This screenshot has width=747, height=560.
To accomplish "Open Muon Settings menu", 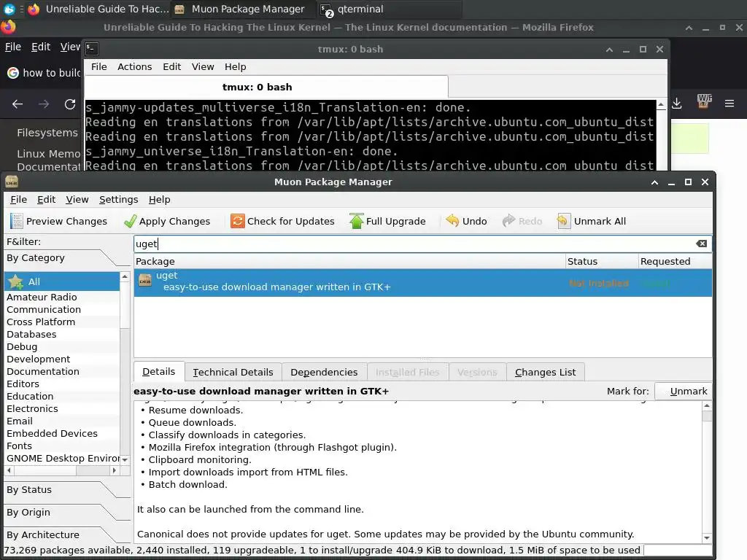I will pos(119,200).
